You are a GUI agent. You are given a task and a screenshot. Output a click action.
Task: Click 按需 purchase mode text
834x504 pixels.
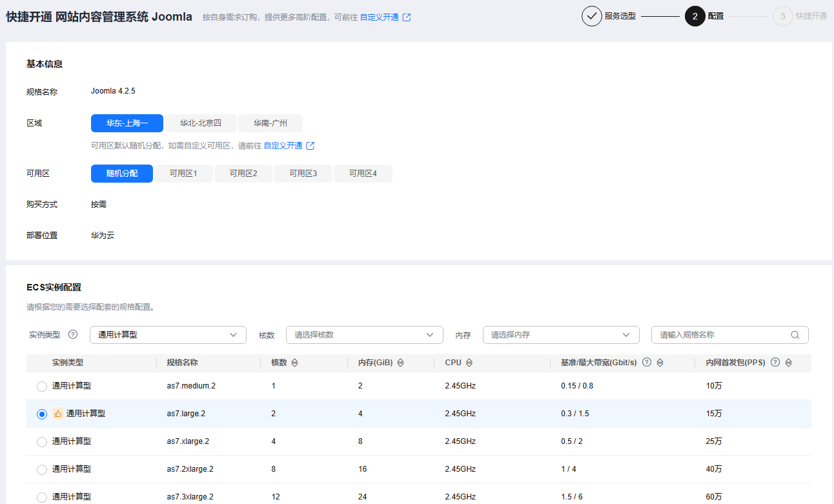pos(99,205)
